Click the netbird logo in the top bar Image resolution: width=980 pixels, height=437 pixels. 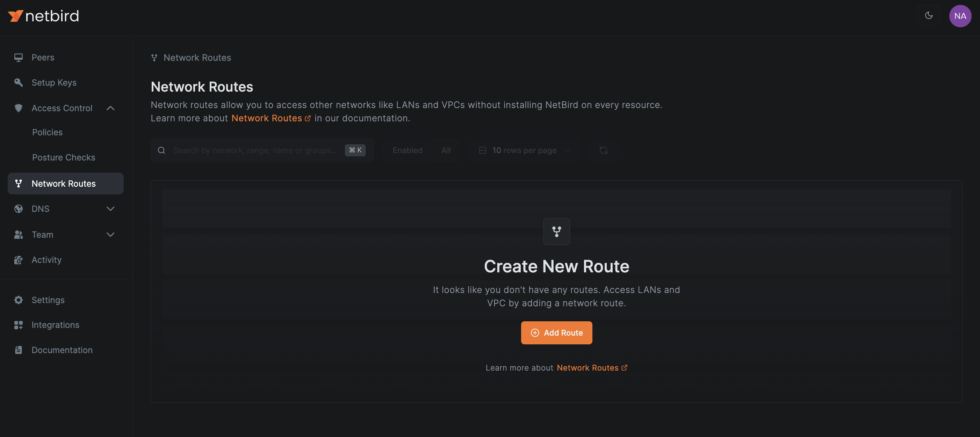[43, 16]
